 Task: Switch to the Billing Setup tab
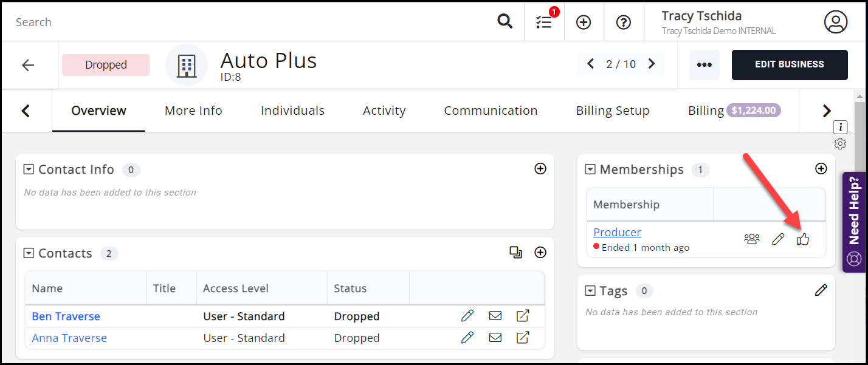coord(612,111)
